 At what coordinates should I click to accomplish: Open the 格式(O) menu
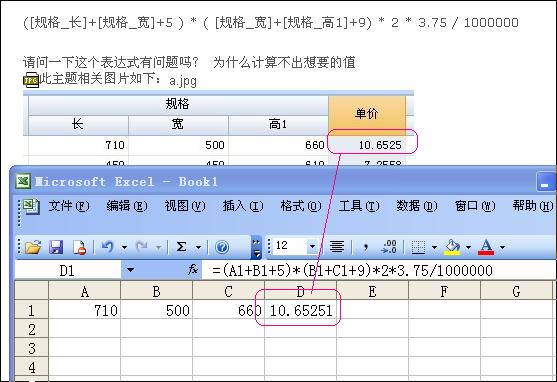click(x=301, y=206)
